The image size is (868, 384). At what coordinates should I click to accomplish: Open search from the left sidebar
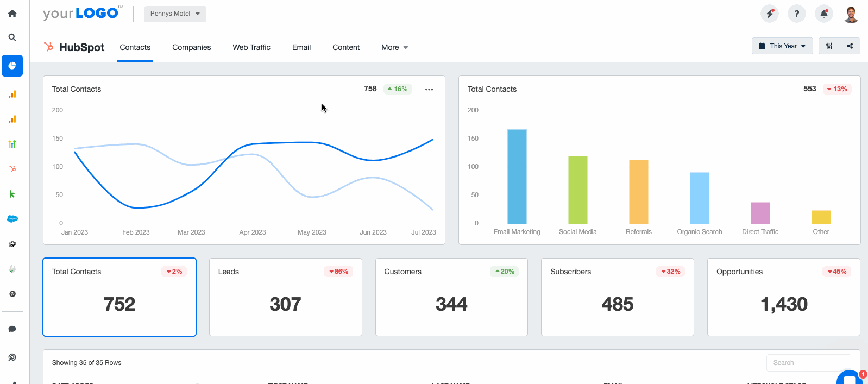tap(12, 37)
